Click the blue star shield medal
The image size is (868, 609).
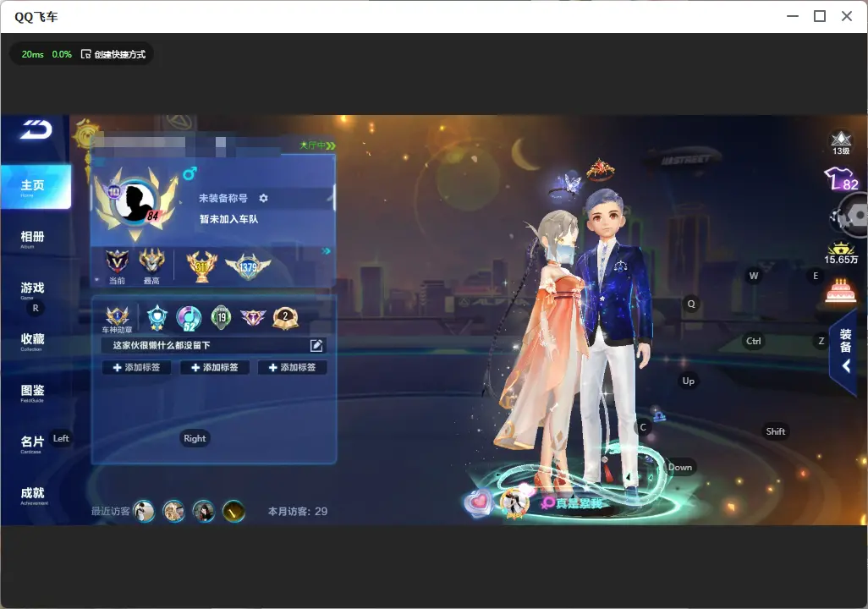click(157, 318)
